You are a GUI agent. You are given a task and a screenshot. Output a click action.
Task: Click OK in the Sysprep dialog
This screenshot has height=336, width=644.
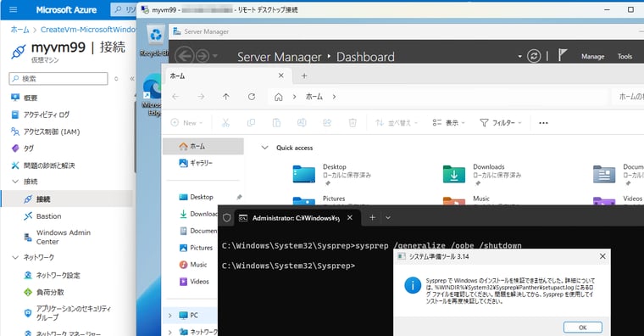[582, 328]
